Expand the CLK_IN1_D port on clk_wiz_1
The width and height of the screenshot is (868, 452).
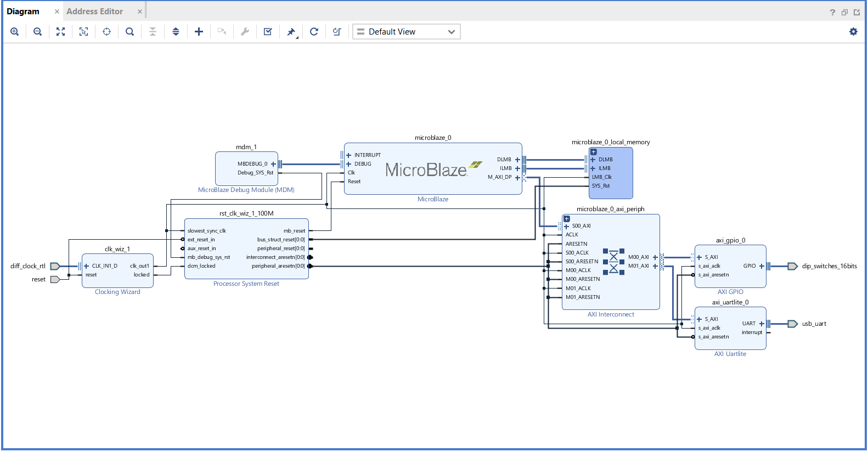point(86,266)
